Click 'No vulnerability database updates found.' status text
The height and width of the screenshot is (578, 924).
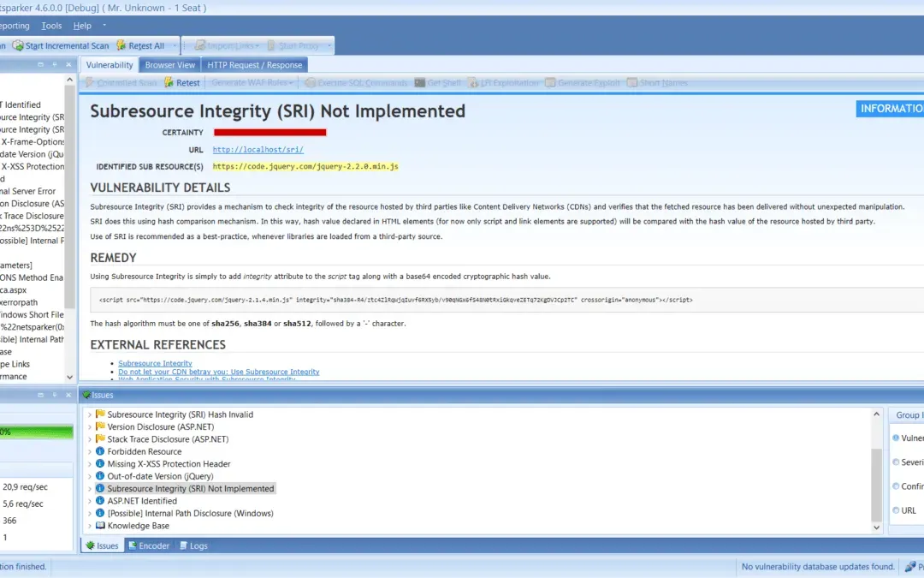coord(818,566)
